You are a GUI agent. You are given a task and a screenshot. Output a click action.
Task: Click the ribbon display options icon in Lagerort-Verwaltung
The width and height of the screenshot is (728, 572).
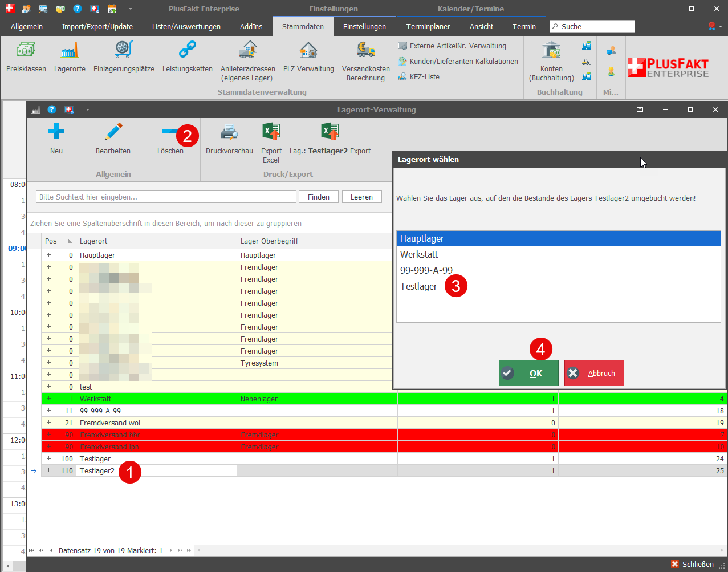point(640,109)
